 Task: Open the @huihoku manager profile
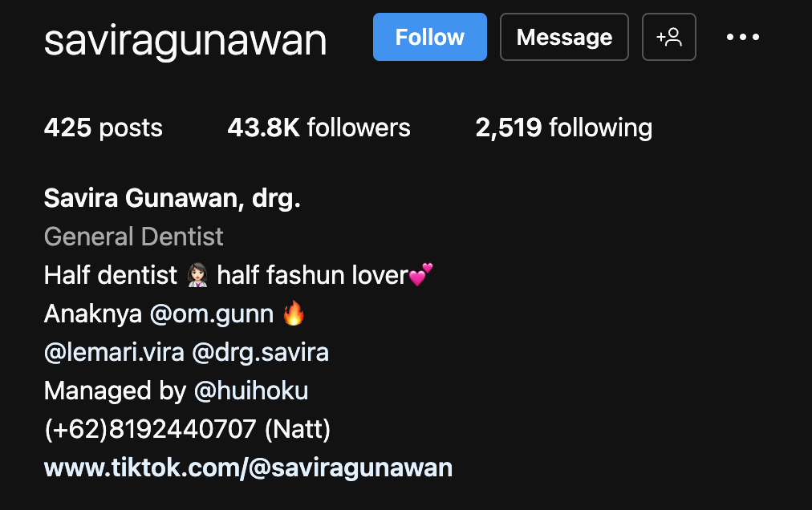[x=251, y=391]
